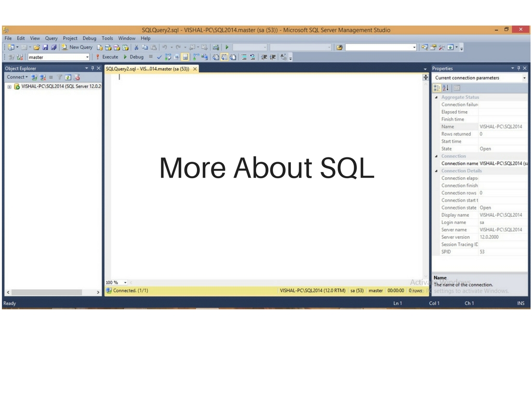Select the SQLQuery2.sql tab
Image resolution: width=532 pixels, height=399 pixels.
pos(148,68)
